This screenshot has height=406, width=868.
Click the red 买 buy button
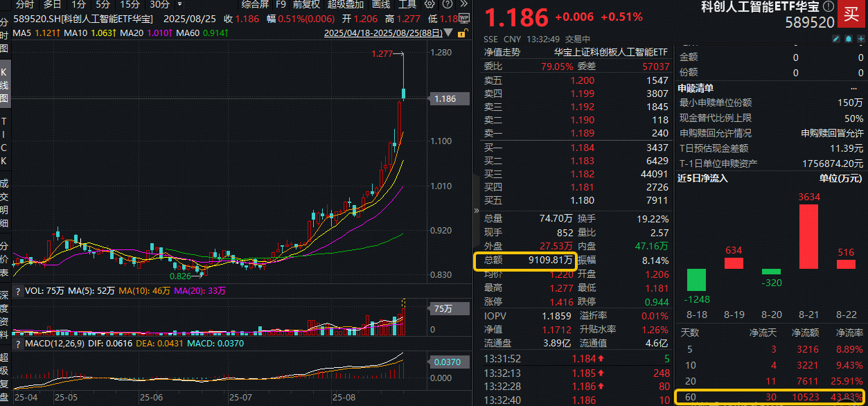(851, 14)
